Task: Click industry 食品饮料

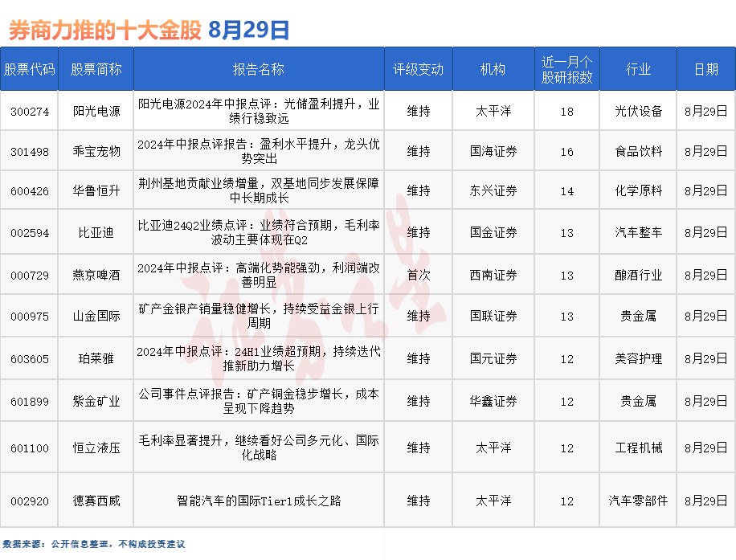Action: click(x=638, y=151)
